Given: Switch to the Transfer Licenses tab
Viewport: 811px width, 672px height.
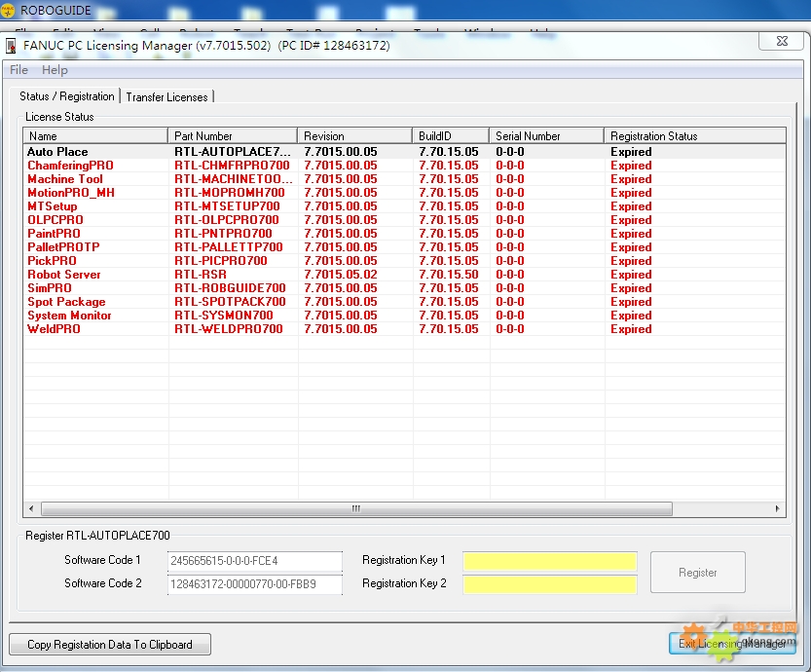Looking at the screenshot, I should [x=166, y=96].
